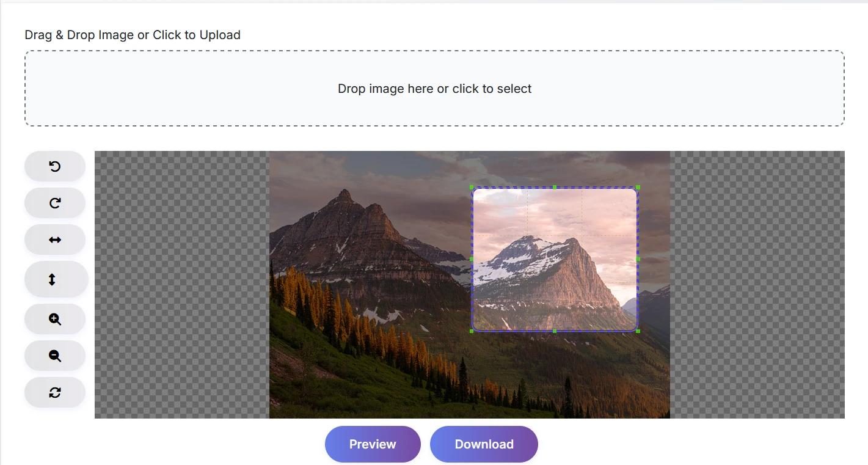The width and height of the screenshot is (868, 465).
Task: Rotate the image clockwise
Action: [x=54, y=202]
